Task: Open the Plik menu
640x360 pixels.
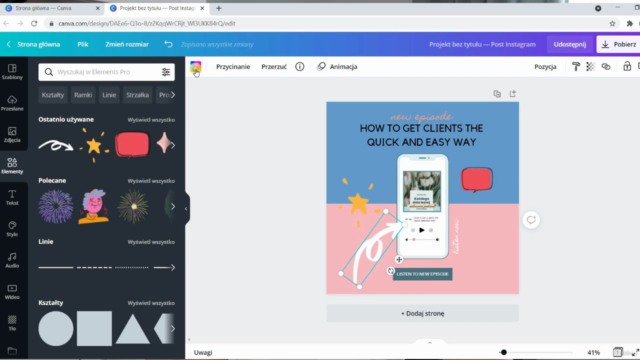Action: 83,44
